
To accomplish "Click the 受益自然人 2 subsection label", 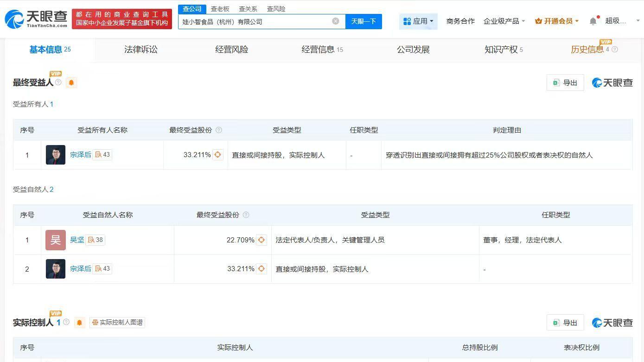I will (x=33, y=190).
